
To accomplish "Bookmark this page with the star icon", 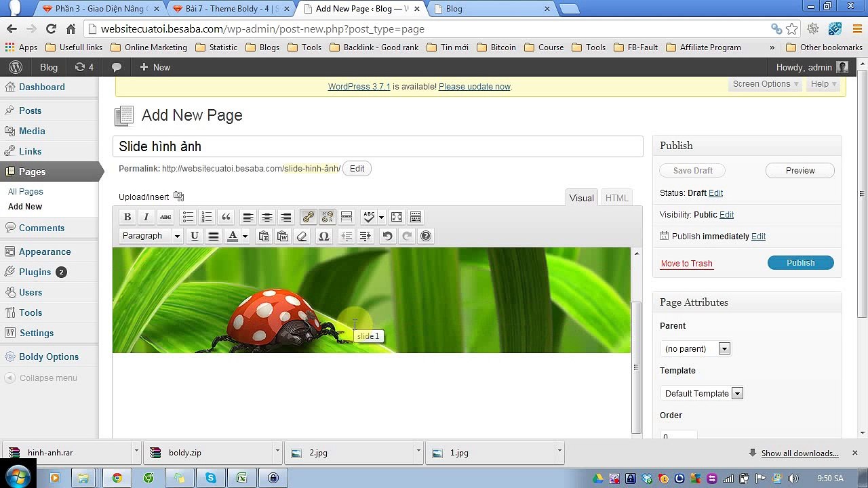I will pos(792,29).
